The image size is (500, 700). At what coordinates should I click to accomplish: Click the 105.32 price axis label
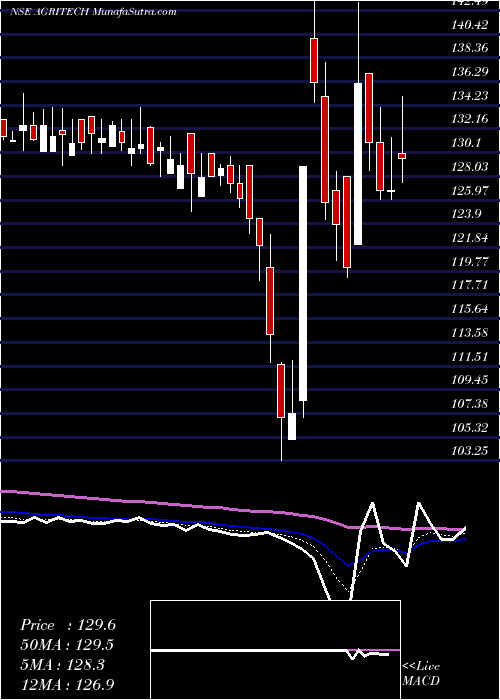click(470, 428)
